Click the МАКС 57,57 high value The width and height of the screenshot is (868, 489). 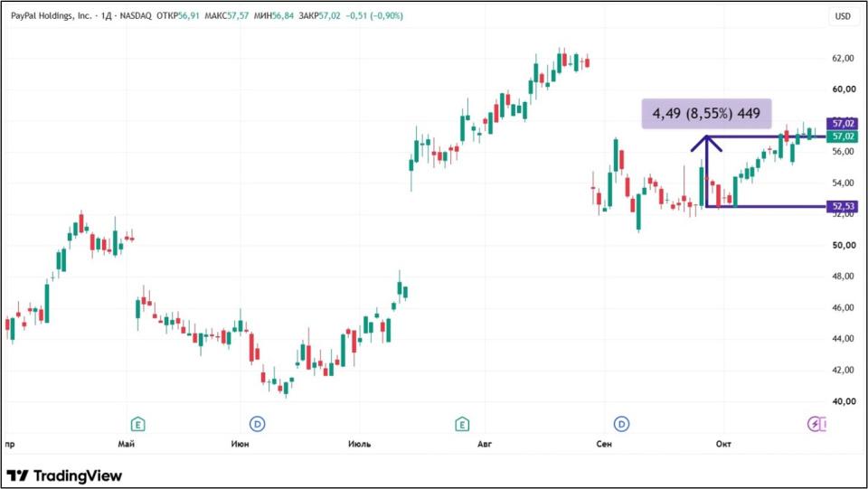[226, 16]
